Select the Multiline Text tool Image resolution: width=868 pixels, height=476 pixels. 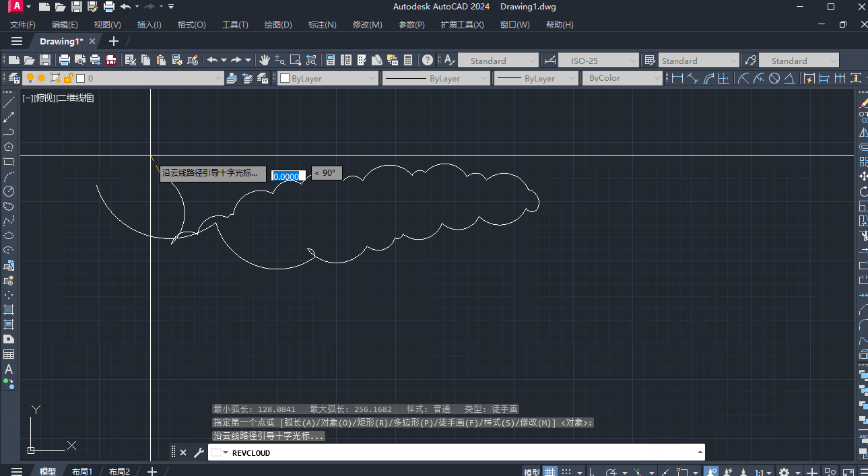(9, 369)
